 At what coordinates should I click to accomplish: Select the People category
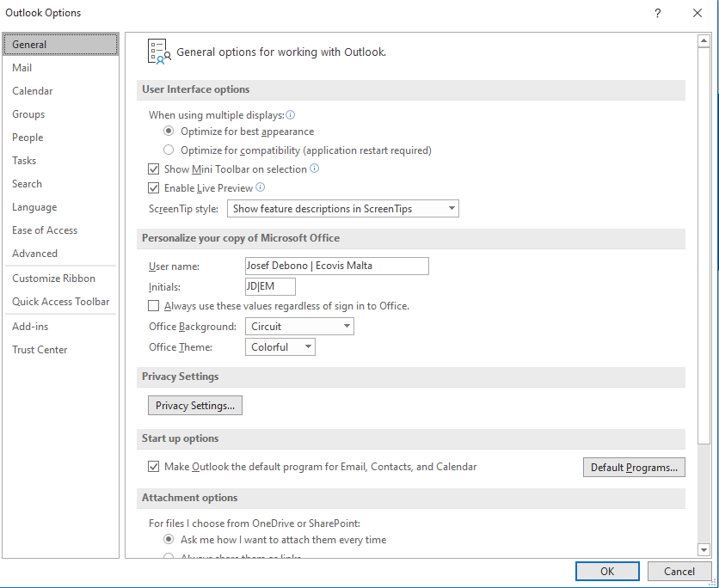tap(60, 138)
